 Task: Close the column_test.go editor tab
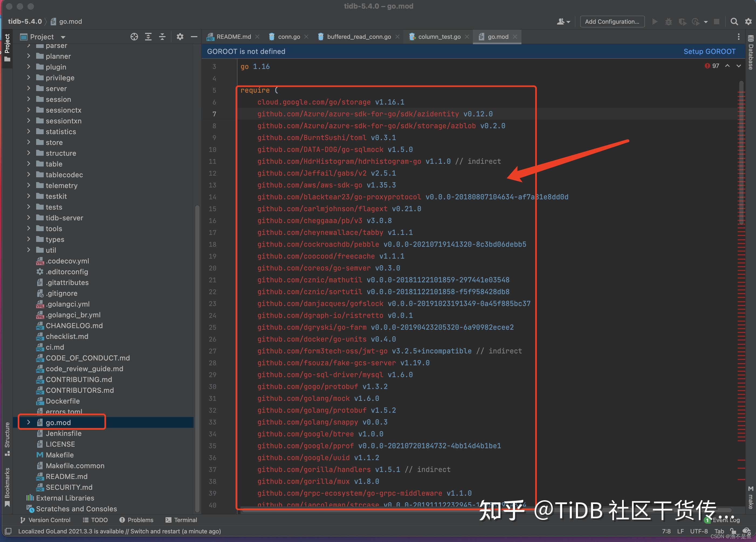[467, 37]
